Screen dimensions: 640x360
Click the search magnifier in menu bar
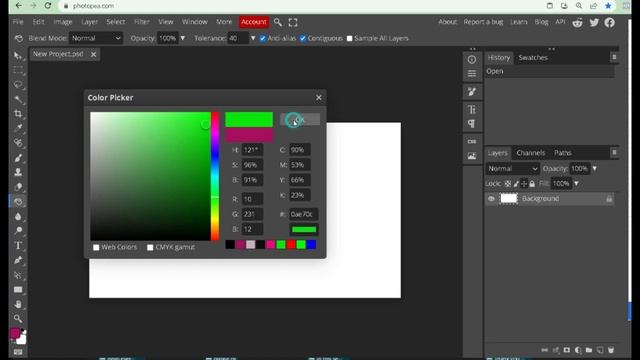pyautogui.click(x=278, y=22)
